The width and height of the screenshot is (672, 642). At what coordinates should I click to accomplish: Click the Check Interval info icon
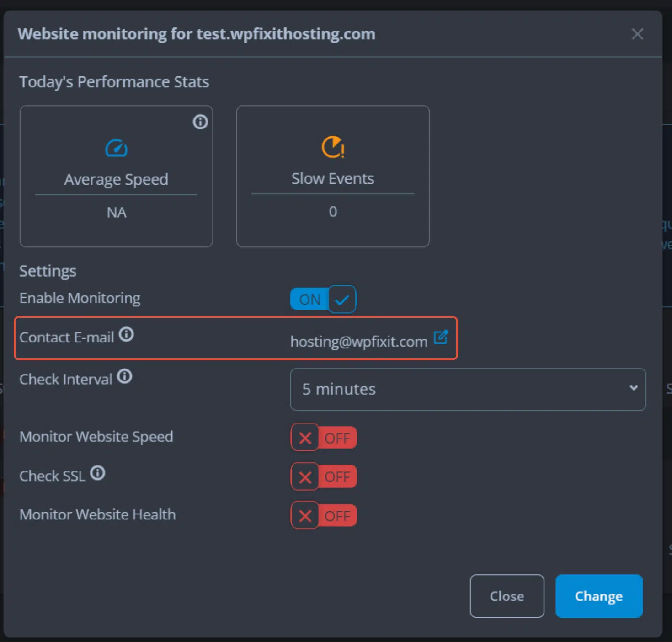(x=124, y=376)
